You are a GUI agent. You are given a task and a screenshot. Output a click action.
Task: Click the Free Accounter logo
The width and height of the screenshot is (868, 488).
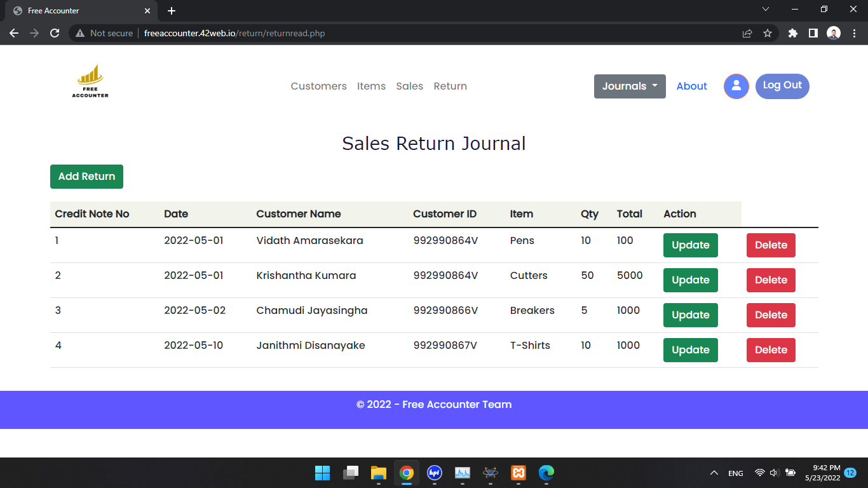coord(90,81)
